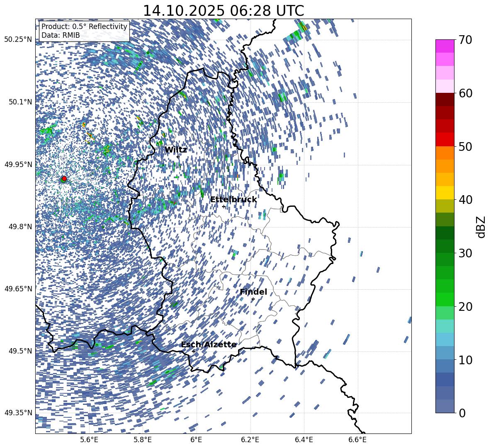Viewport: 491px width, 448px height.
Task: Pick the dark maroon colorbar segment below 60
Action: tap(445, 99)
